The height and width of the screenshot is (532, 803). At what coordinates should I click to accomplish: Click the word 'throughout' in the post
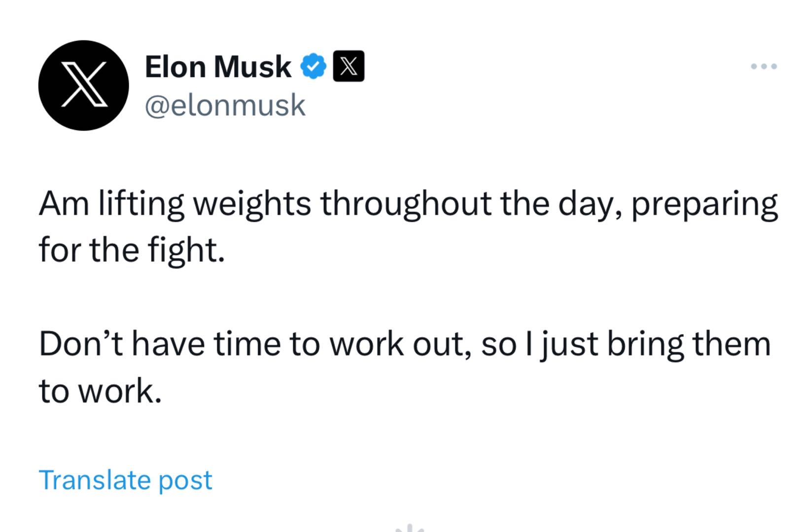(406, 204)
